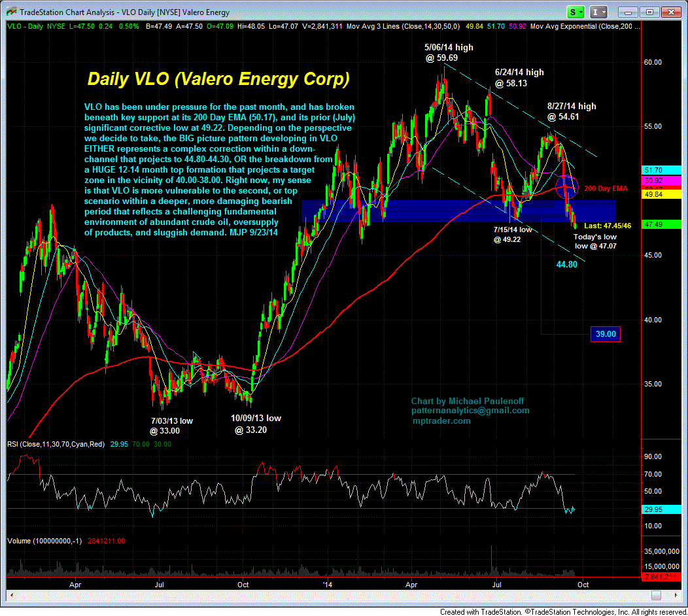Click the TradeStation chart icon in title bar
Image resolution: width=688 pixels, height=616 pixels.
pos(11,12)
